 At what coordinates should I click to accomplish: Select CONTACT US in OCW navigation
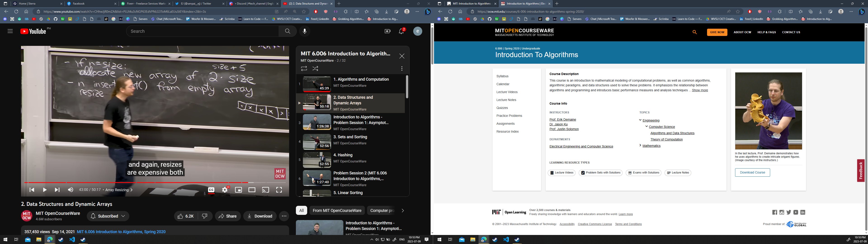click(x=791, y=32)
